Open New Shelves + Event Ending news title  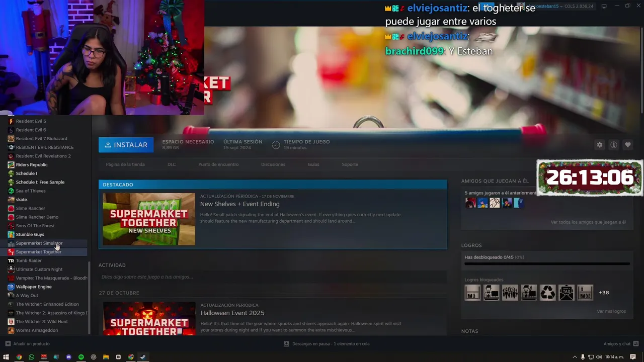click(x=239, y=204)
